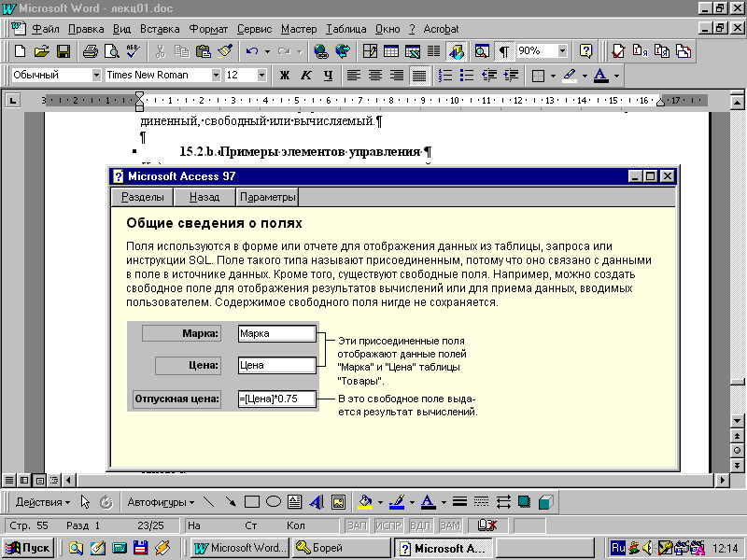
Task: Apply fill color bucket on drawing toolbar
Action: pyautogui.click(x=365, y=502)
